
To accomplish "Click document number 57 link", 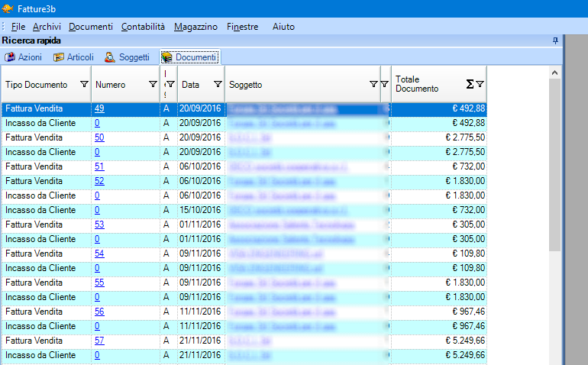I will pyautogui.click(x=99, y=341).
